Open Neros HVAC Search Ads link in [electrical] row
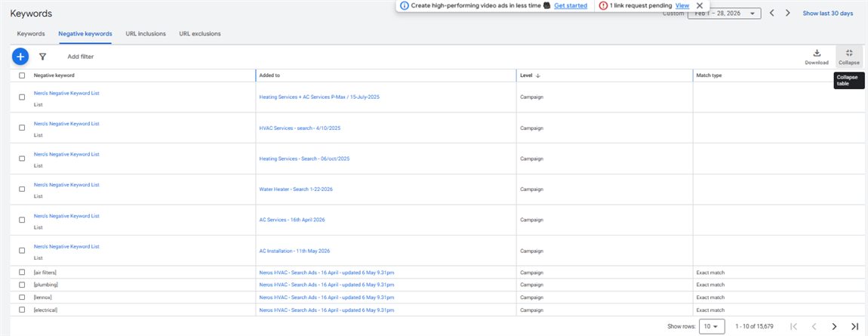This screenshot has height=336, width=868. 327,310
